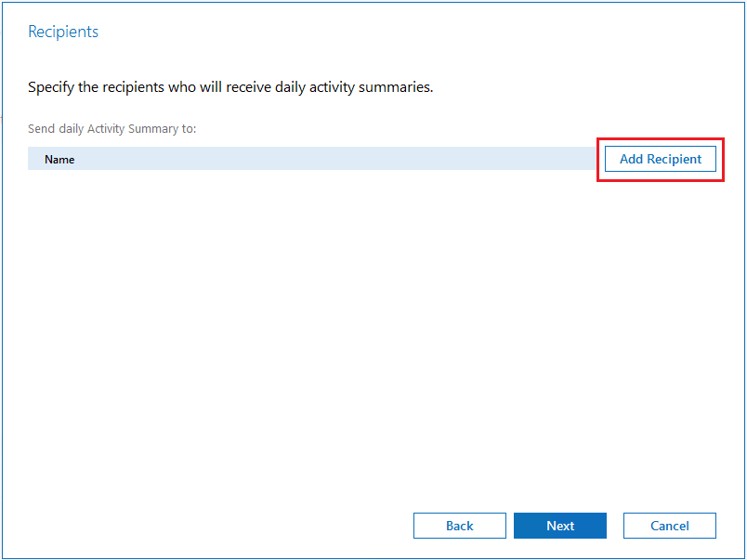Click the 'Specify the recipients' instruction text
This screenshot has height=560, width=747.
point(230,88)
